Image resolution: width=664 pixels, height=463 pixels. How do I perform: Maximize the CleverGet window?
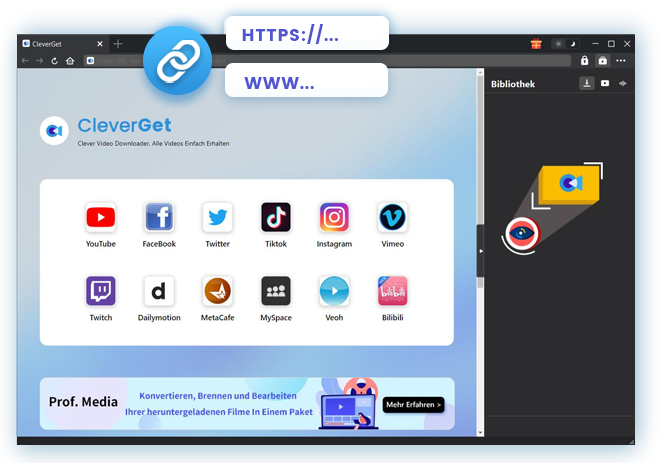point(611,44)
